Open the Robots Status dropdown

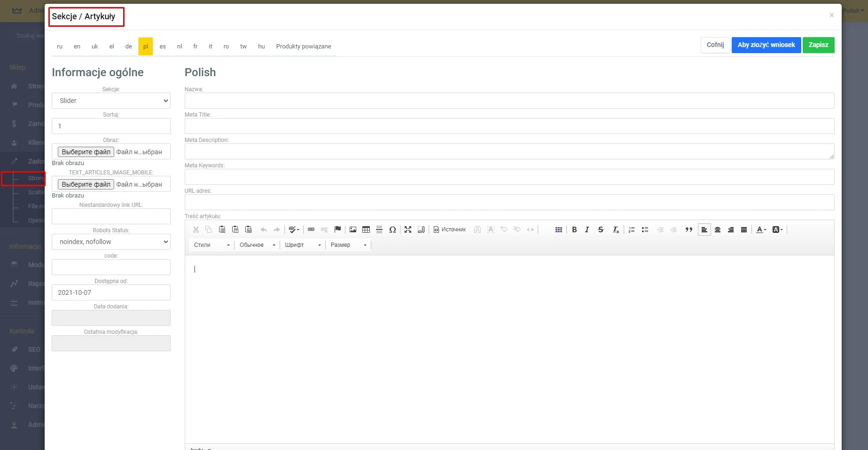tap(111, 242)
